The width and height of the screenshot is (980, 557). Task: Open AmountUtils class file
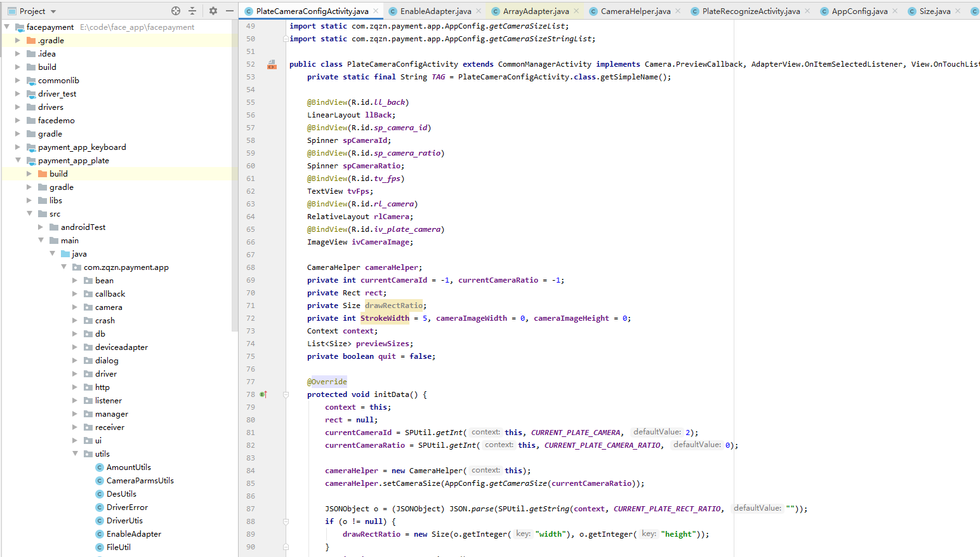click(x=128, y=467)
